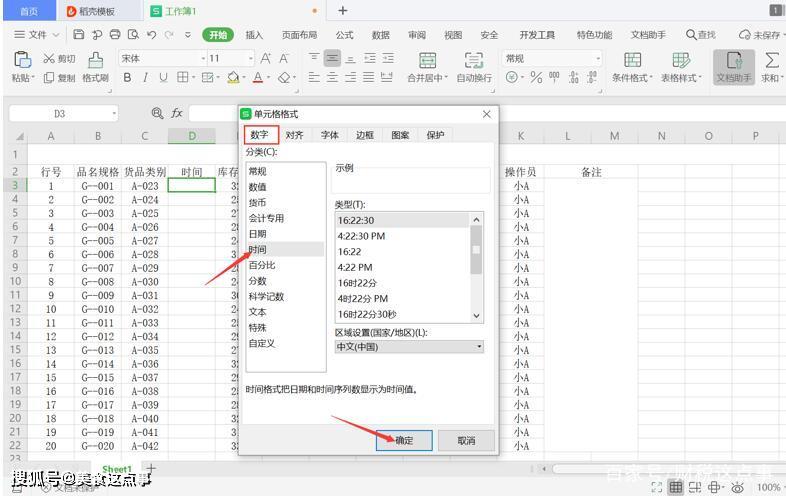Click the Paste icon in ribbon
The height and width of the screenshot is (496, 786).
click(22, 60)
